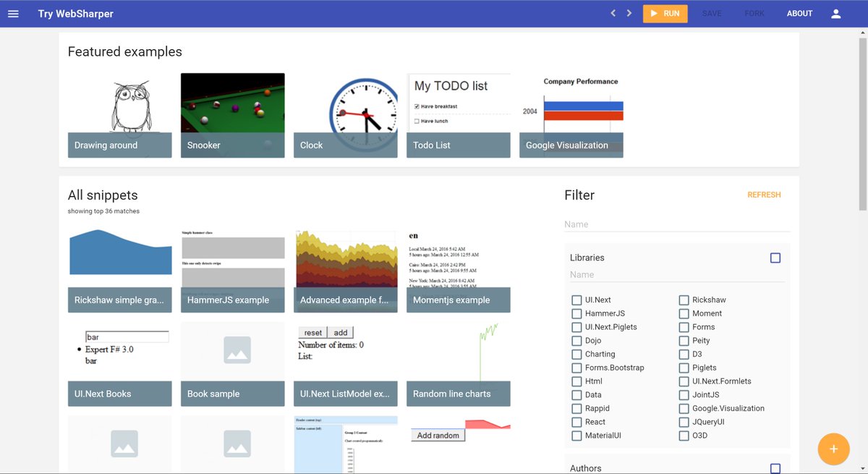Check the React library checkbox
The width and height of the screenshot is (868, 474).
[x=576, y=422]
